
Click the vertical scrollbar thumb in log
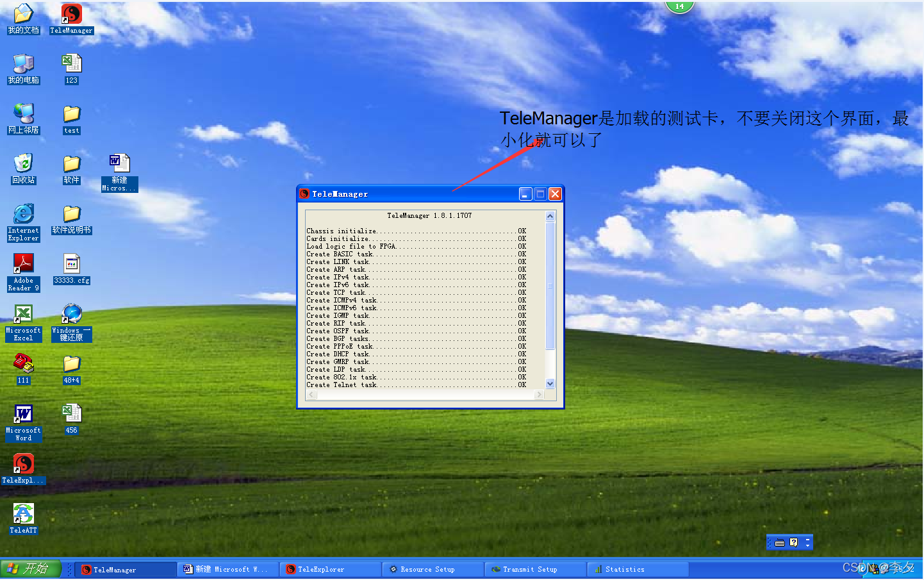[550, 286]
